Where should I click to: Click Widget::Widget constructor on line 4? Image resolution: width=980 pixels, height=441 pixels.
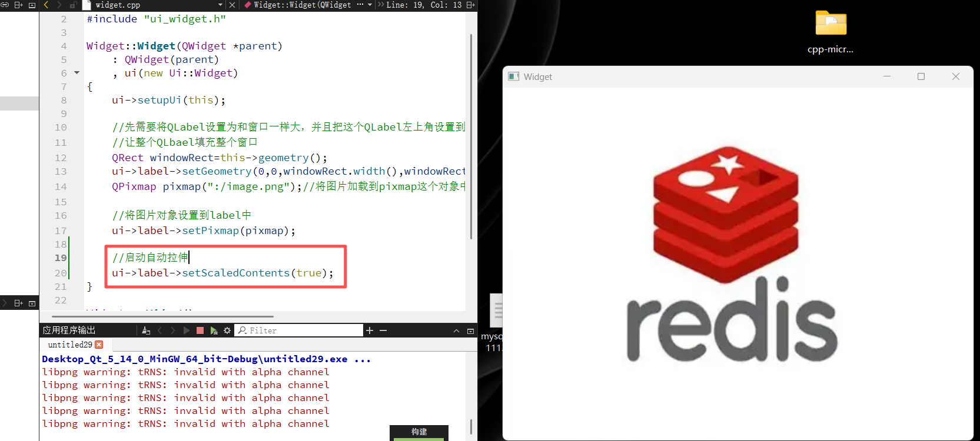(x=184, y=46)
